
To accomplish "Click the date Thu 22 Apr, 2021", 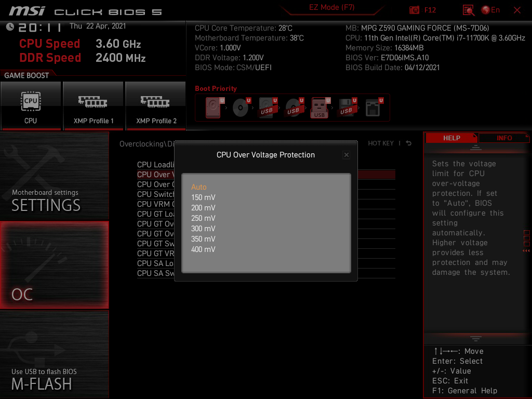I will [98, 26].
